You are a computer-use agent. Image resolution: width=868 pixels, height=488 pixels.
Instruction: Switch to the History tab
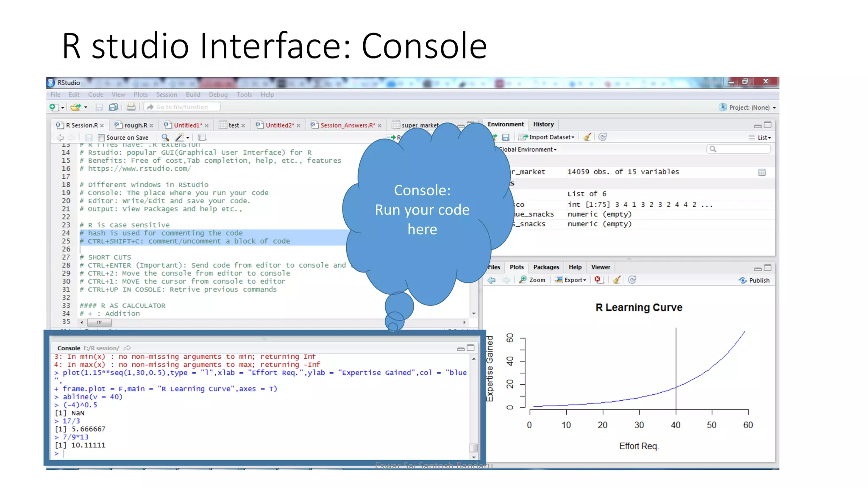pos(543,124)
